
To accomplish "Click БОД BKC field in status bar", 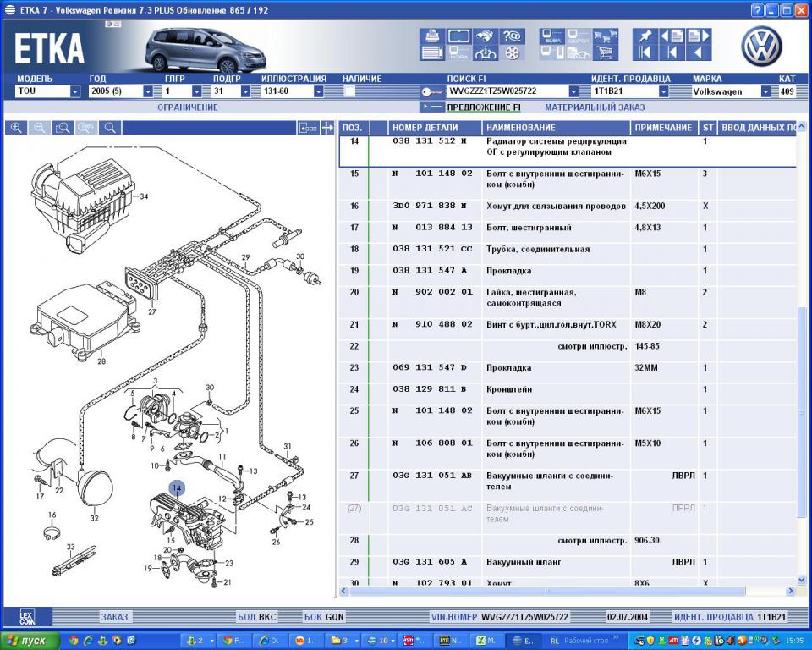I will tap(257, 617).
